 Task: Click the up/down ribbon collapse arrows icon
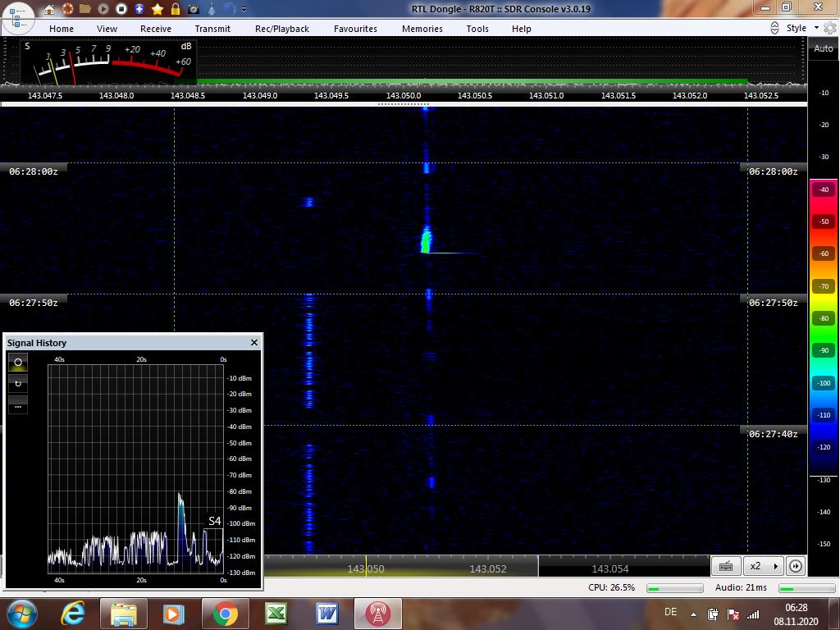[774, 29]
